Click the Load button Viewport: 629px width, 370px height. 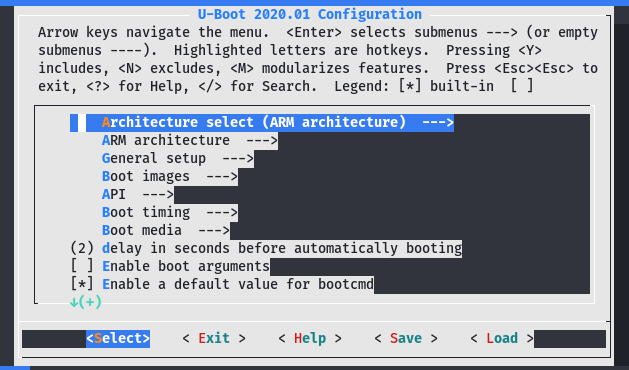point(502,339)
